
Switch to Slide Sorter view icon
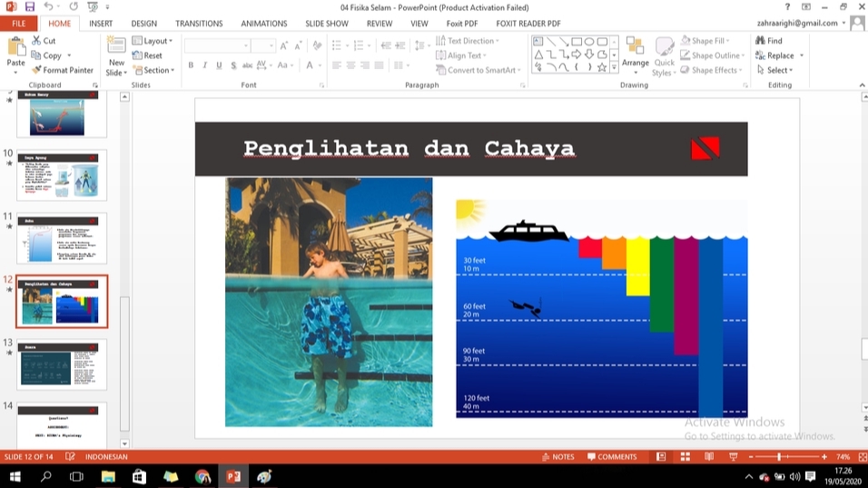tap(685, 456)
